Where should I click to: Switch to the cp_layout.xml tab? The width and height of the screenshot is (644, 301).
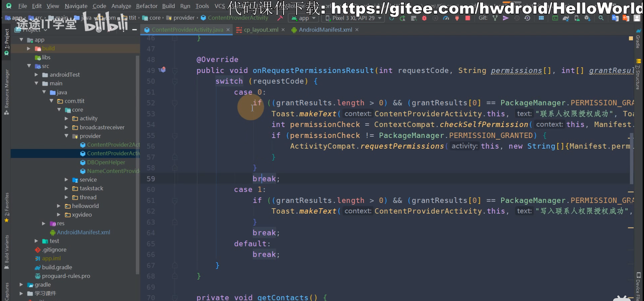click(x=261, y=30)
